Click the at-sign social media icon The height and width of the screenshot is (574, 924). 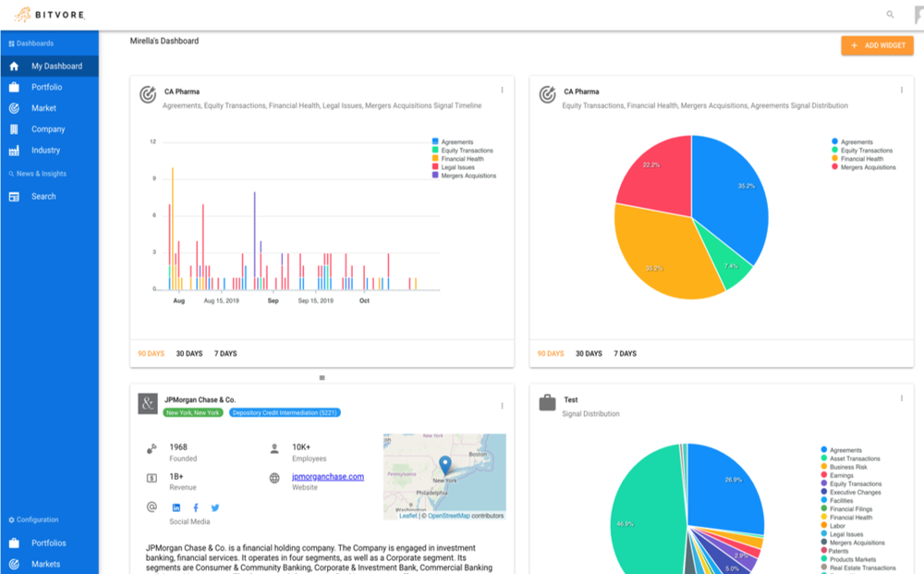[x=152, y=507]
